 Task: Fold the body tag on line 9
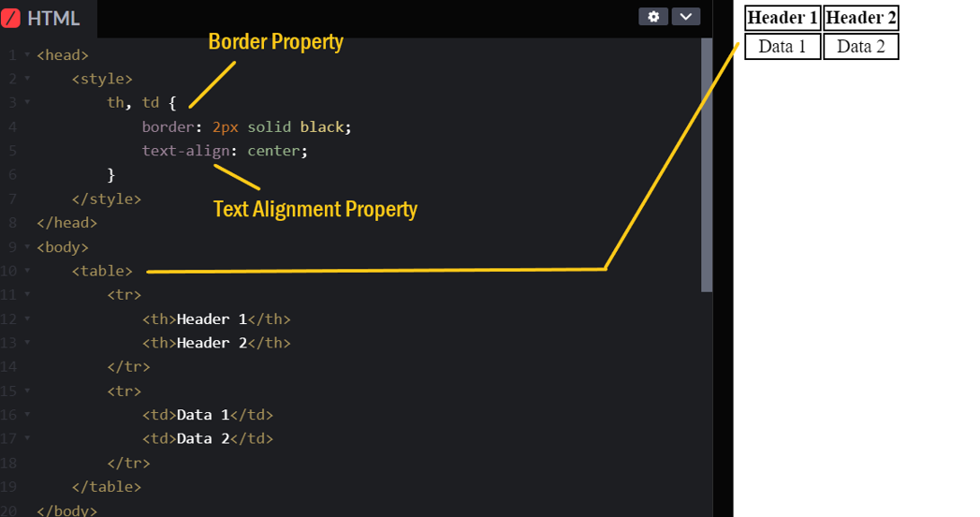pos(27,247)
